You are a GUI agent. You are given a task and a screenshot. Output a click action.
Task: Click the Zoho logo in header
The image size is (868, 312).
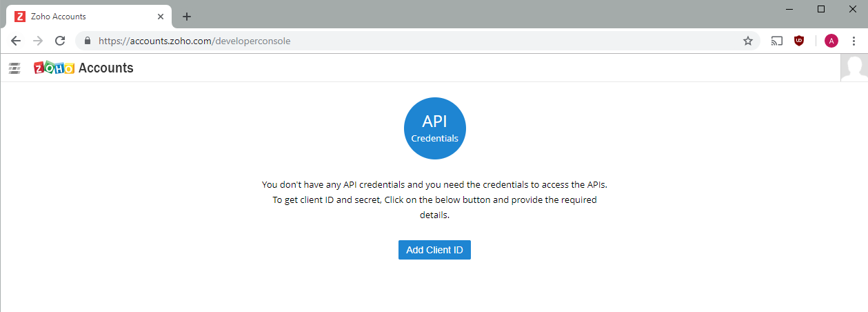click(x=54, y=68)
